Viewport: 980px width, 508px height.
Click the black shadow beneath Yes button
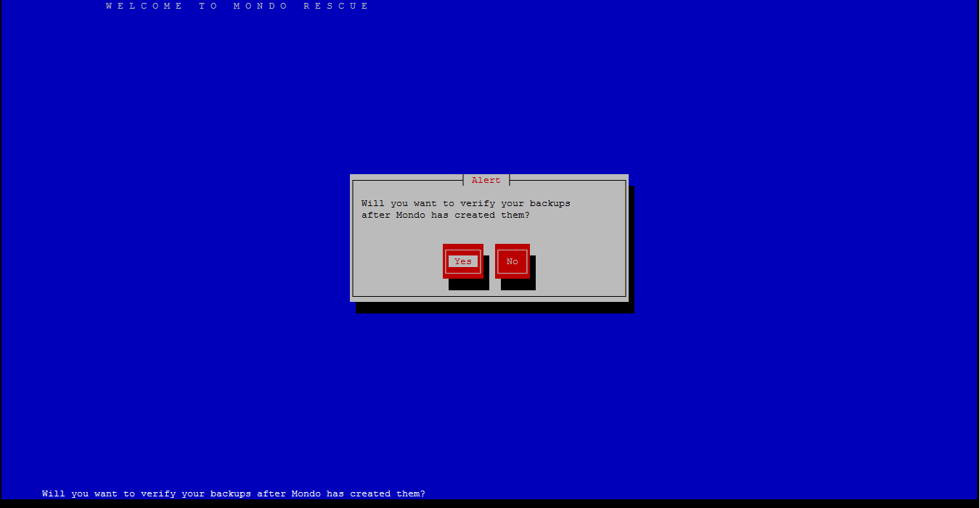[x=468, y=284]
